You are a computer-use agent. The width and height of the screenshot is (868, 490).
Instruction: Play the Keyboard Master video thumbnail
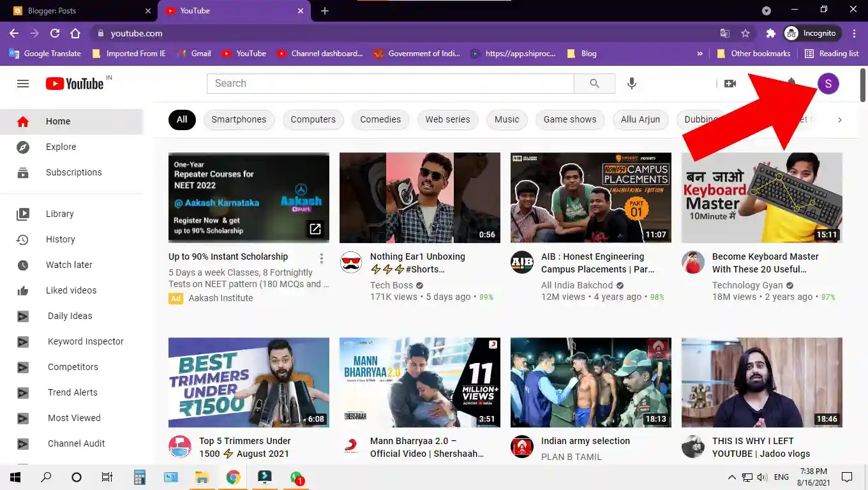pyautogui.click(x=762, y=198)
